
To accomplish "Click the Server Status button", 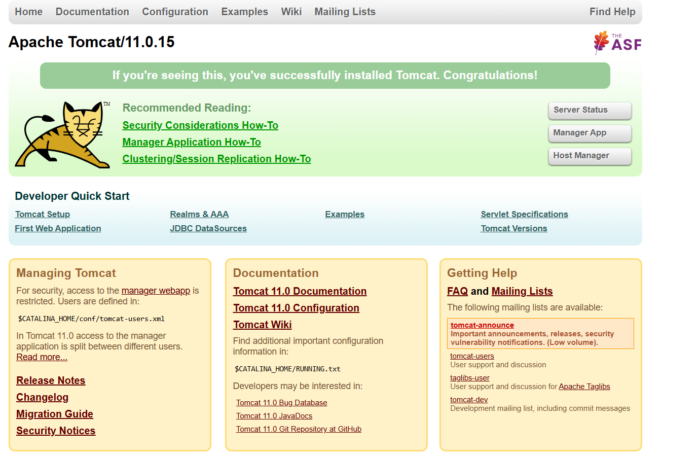I will click(x=590, y=110).
